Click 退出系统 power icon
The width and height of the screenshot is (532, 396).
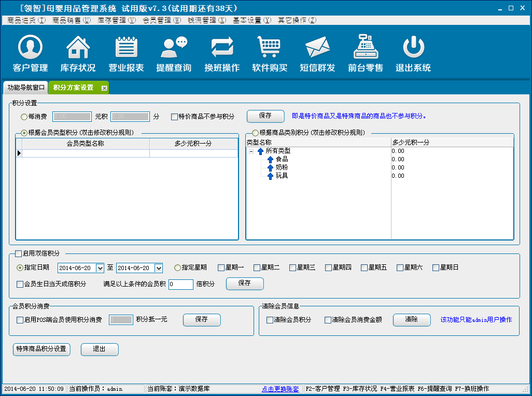[x=413, y=48]
